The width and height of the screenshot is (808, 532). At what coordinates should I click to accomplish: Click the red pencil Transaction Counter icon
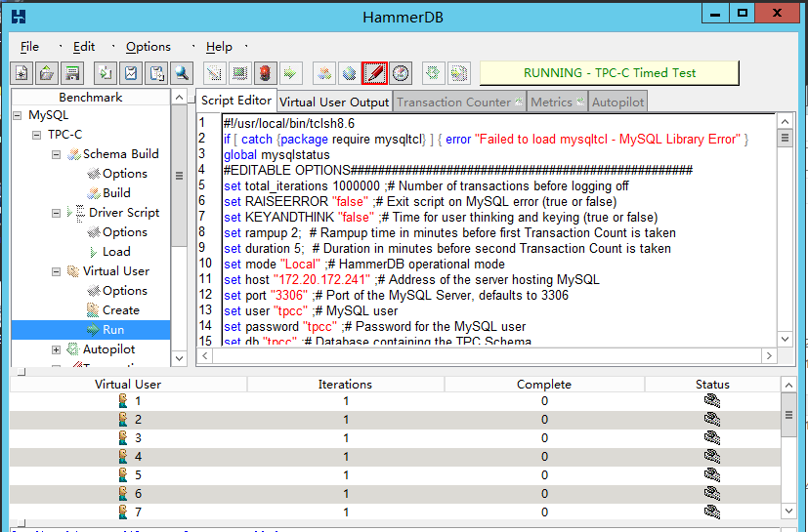tap(374, 73)
